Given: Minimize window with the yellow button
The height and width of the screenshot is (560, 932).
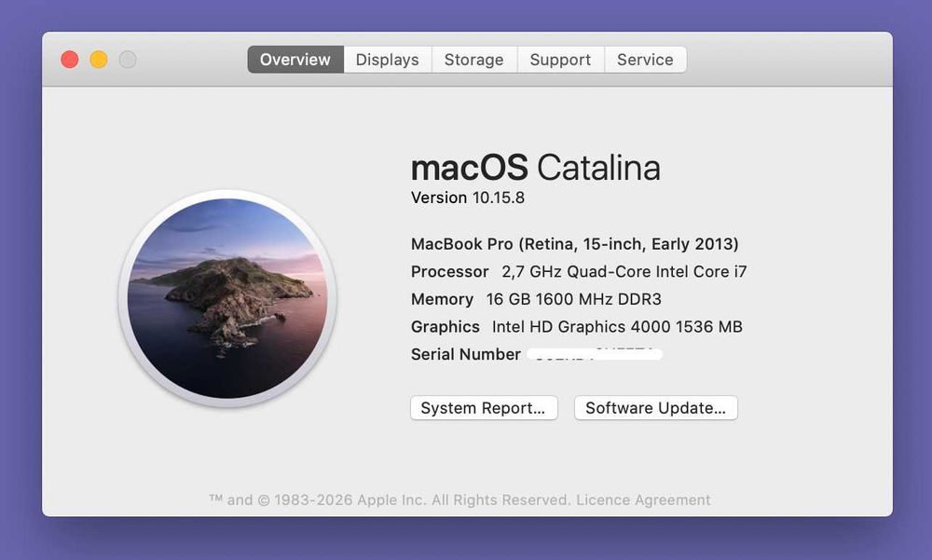Looking at the screenshot, I should tap(99, 60).
